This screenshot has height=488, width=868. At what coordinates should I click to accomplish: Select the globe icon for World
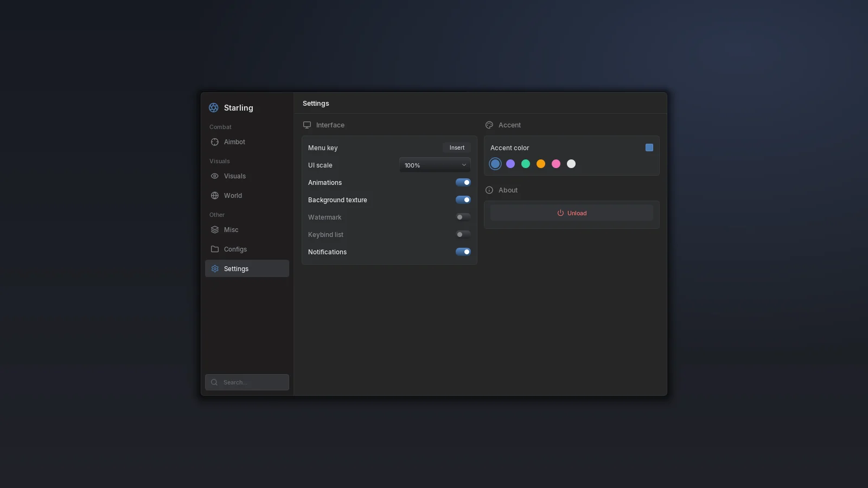coord(215,196)
